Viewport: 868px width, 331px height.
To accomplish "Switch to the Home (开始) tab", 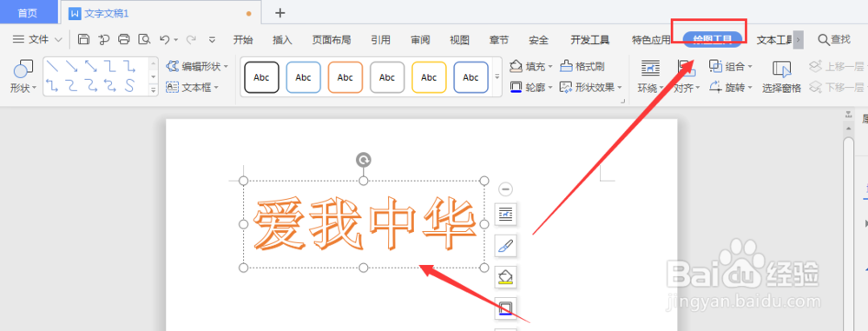I will coord(243,39).
